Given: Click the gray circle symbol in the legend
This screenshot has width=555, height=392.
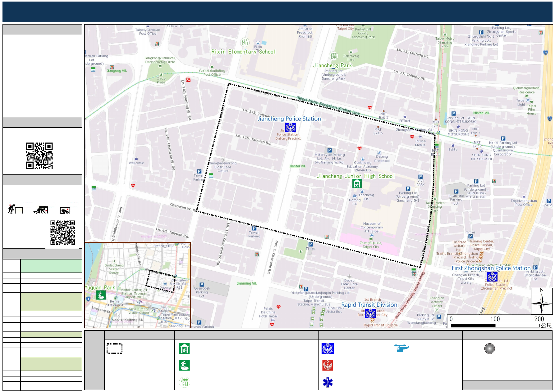Looking at the screenshot, I should click(x=489, y=349).
